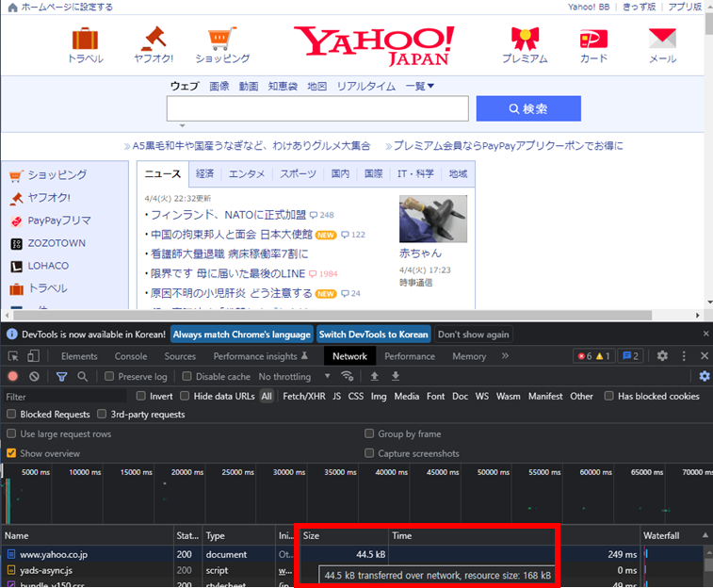
Task: Open Performance insights tab
Action: point(260,356)
